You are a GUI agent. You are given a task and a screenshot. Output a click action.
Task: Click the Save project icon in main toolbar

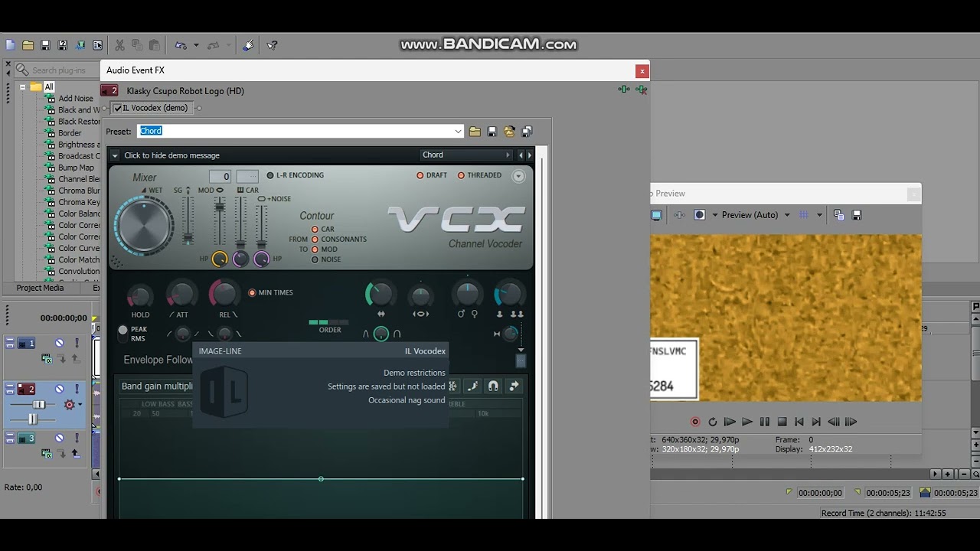(45, 45)
